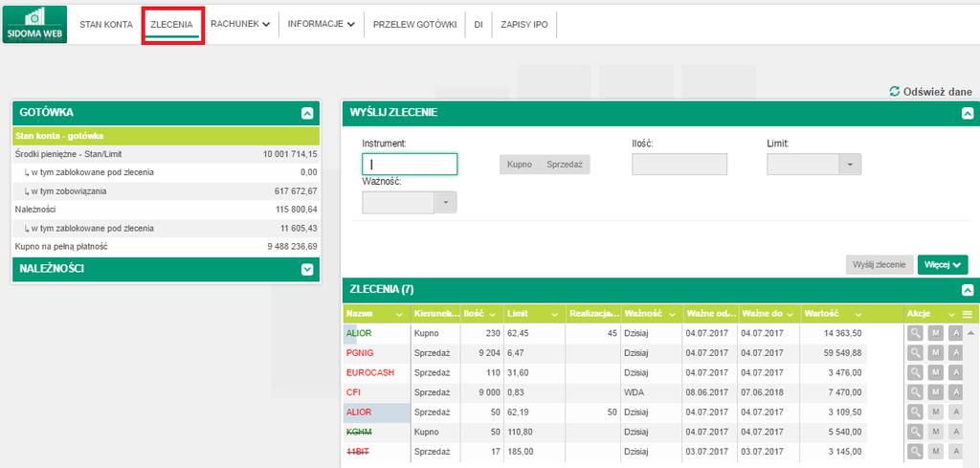Click the Odśwież dane refresh icon
980x468 pixels.
(x=895, y=92)
